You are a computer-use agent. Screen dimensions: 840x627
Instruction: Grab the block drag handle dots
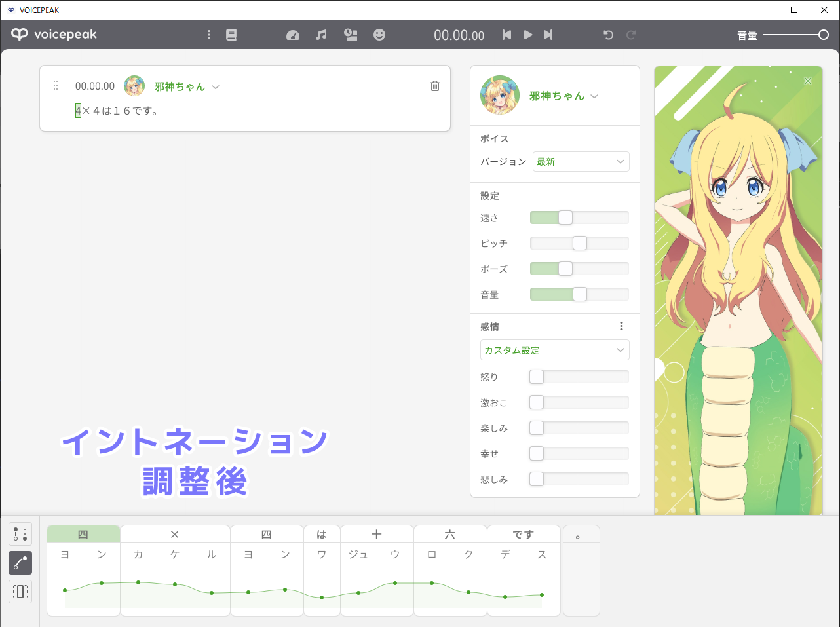click(x=56, y=85)
